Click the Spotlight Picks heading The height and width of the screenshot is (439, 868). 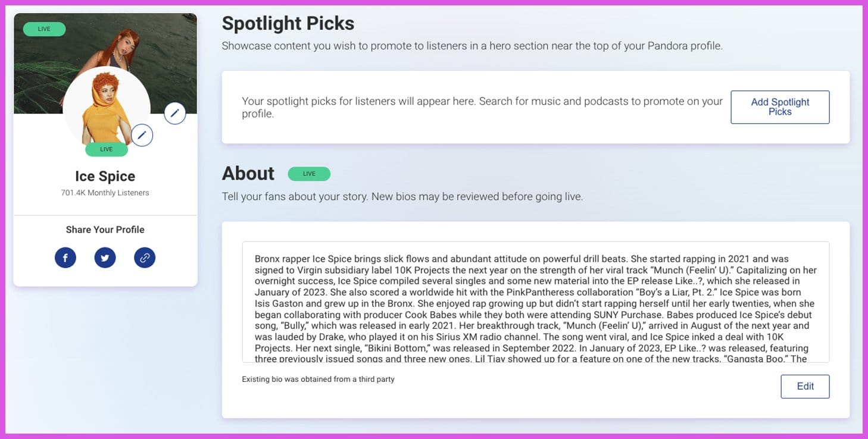288,23
